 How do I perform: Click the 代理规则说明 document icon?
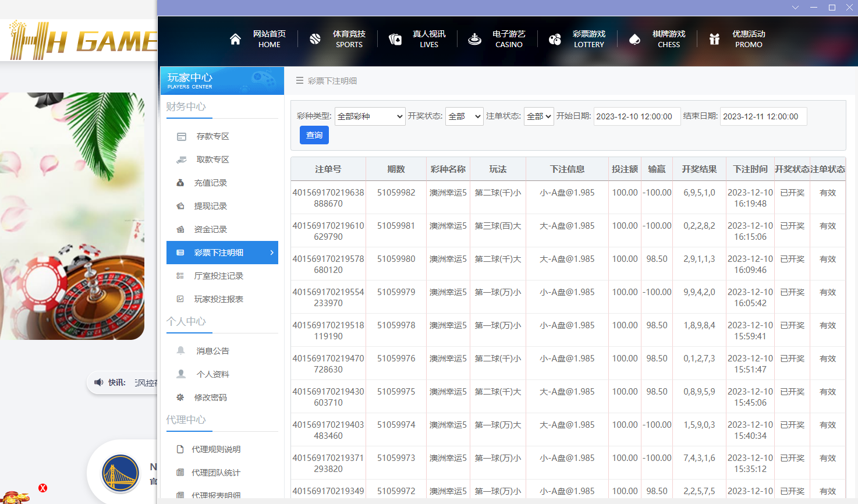pos(180,449)
